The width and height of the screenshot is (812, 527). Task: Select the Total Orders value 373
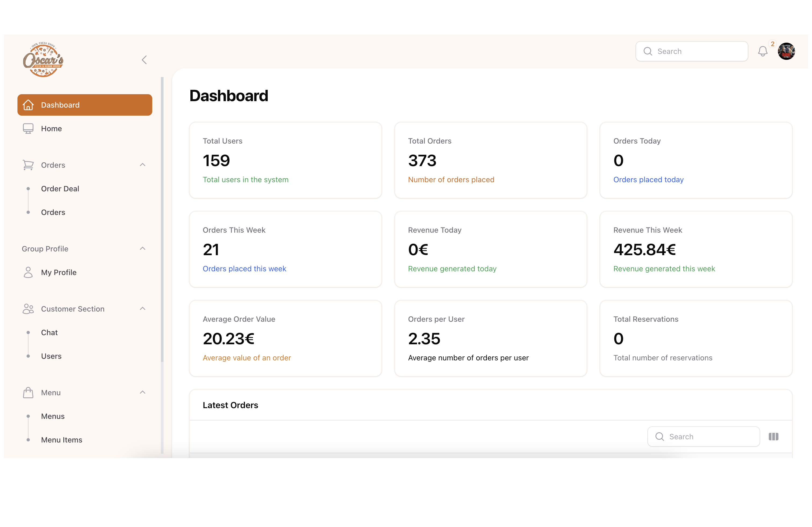click(x=422, y=160)
